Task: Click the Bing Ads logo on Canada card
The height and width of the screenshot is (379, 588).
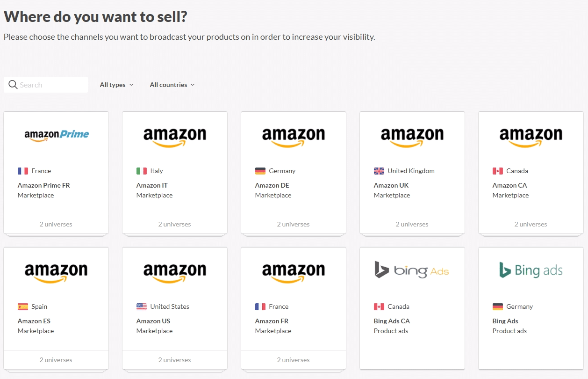Action: (412, 270)
